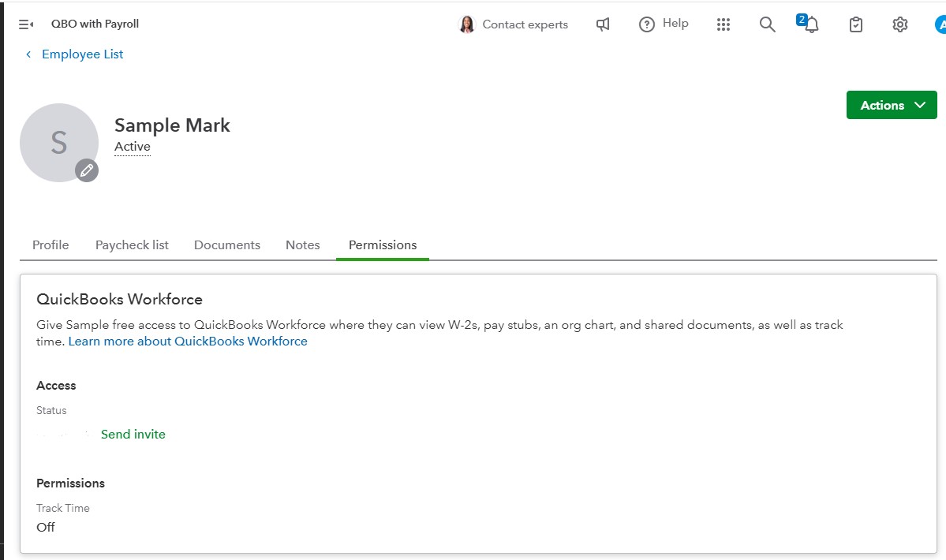
Task: Open the apps grid icon
Action: coord(724,24)
